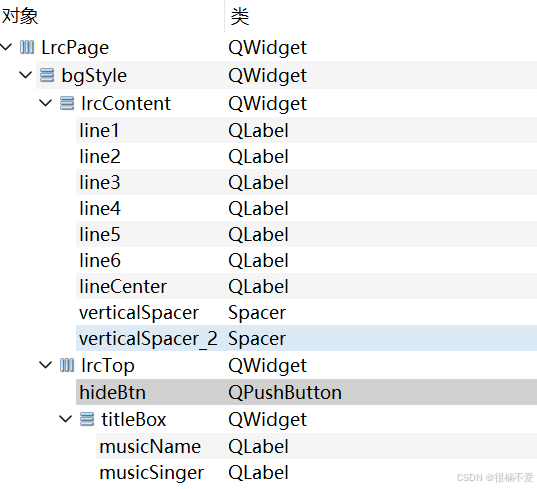Select the lrcTop widget

tap(108, 365)
